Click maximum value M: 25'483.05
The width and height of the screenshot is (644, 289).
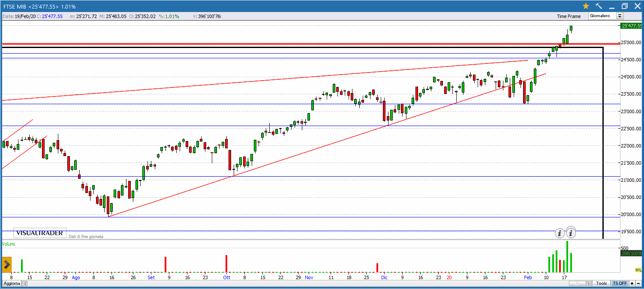[x=113, y=16]
